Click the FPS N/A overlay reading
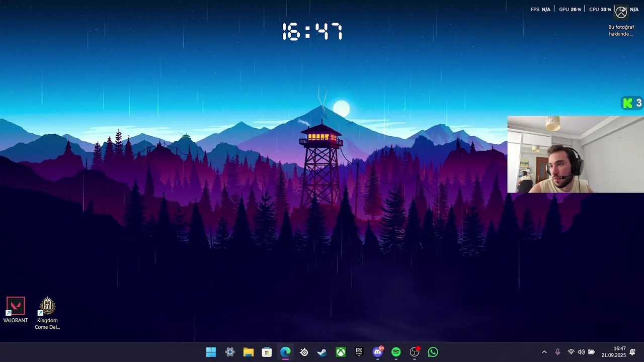 [541, 10]
